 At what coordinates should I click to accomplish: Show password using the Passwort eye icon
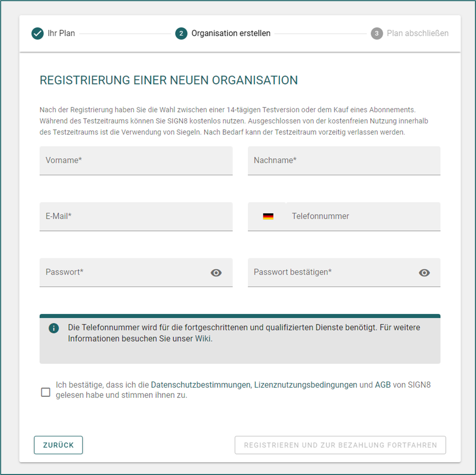click(216, 273)
